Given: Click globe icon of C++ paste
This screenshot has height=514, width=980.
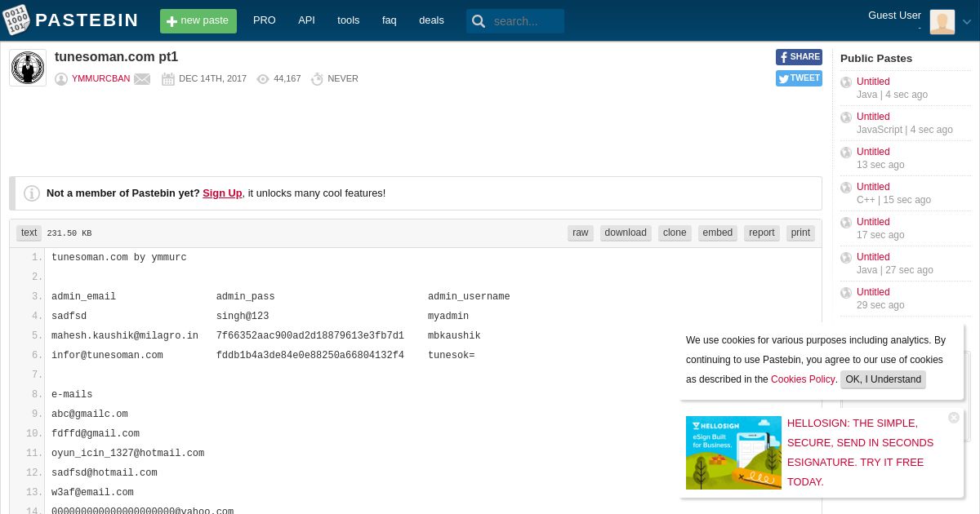Looking at the screenshot, I should (846, 188).
